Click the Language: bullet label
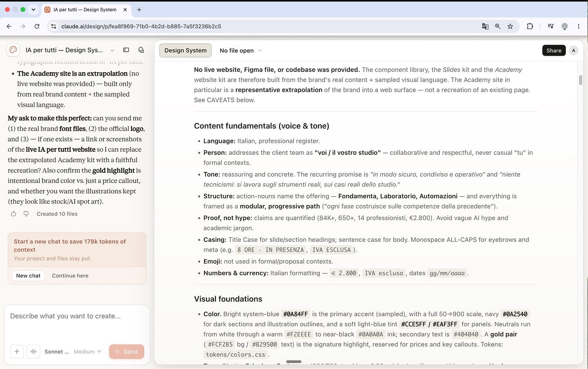The height and width of the screenshot is (369, 588). click(x=219, y=141)
